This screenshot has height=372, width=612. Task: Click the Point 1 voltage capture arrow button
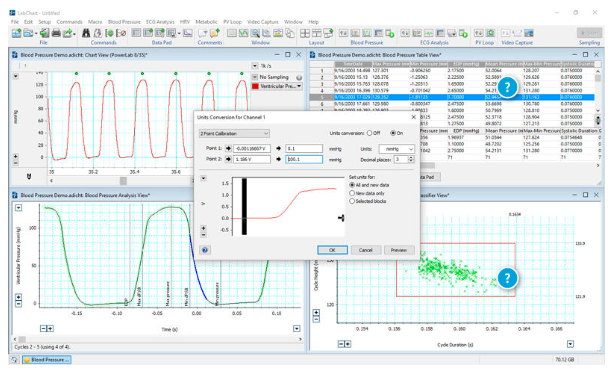click(228, 148)
